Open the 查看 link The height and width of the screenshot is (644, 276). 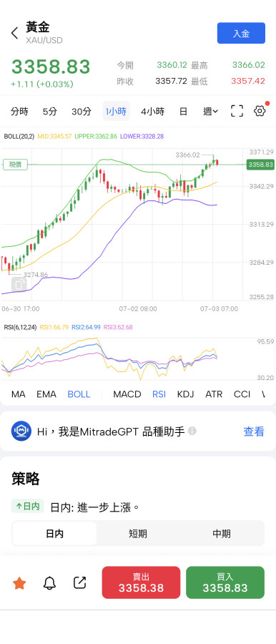254,431
